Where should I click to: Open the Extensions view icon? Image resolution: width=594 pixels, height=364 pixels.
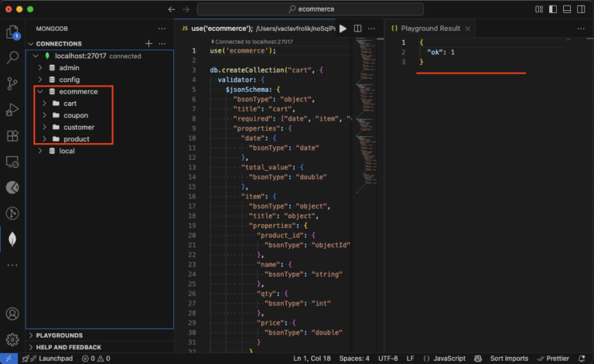(x=12, y=136)
